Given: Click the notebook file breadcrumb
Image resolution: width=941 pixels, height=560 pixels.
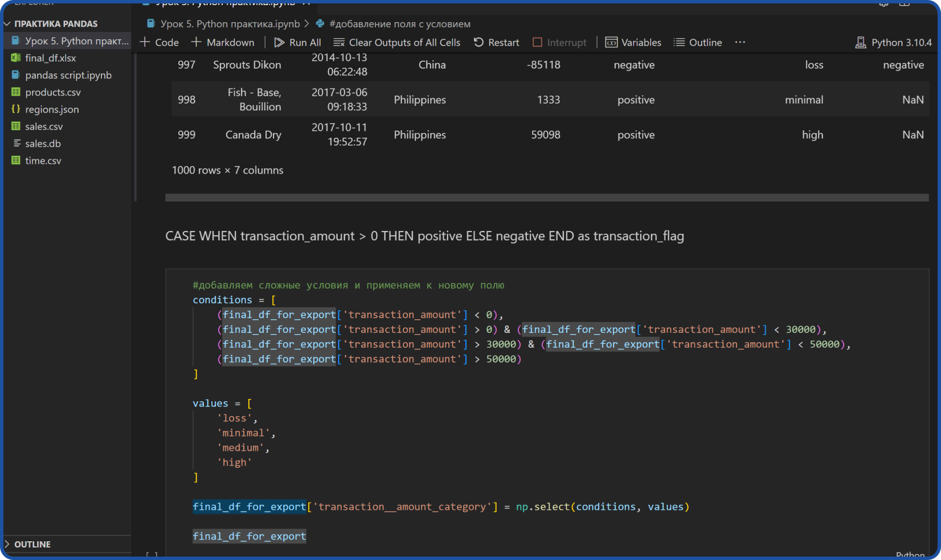Looking at the screenshot, I should click(223, 24).
